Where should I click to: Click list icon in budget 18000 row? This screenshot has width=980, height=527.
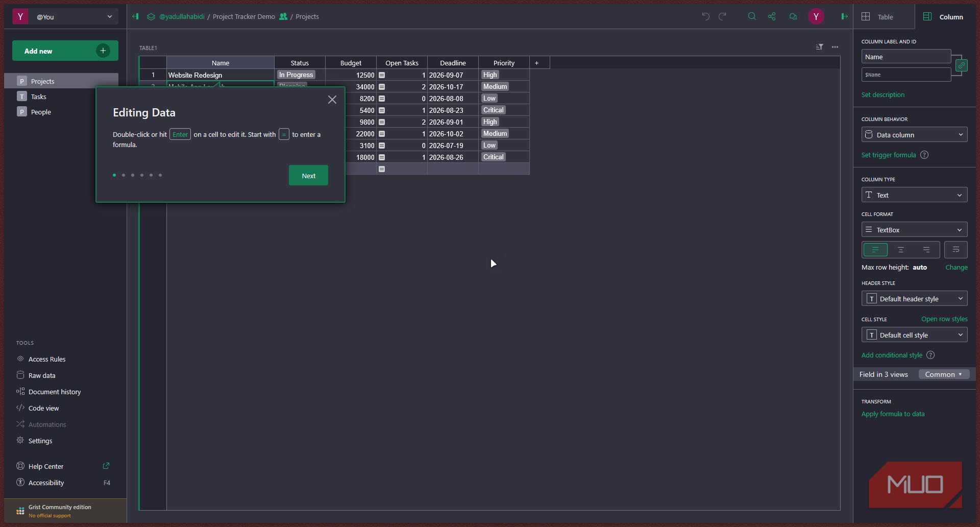[382, 157]
